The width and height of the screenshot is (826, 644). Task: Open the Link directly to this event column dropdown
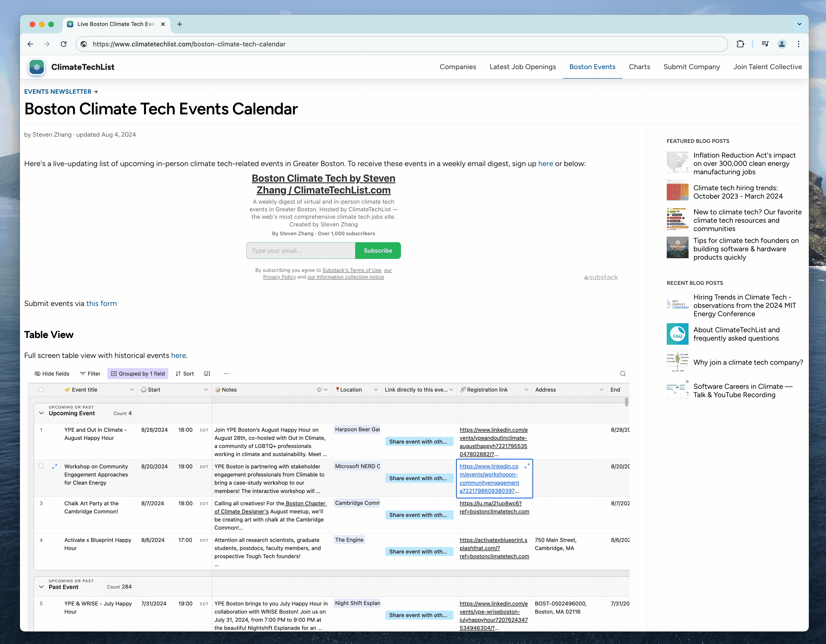[451, 390]
